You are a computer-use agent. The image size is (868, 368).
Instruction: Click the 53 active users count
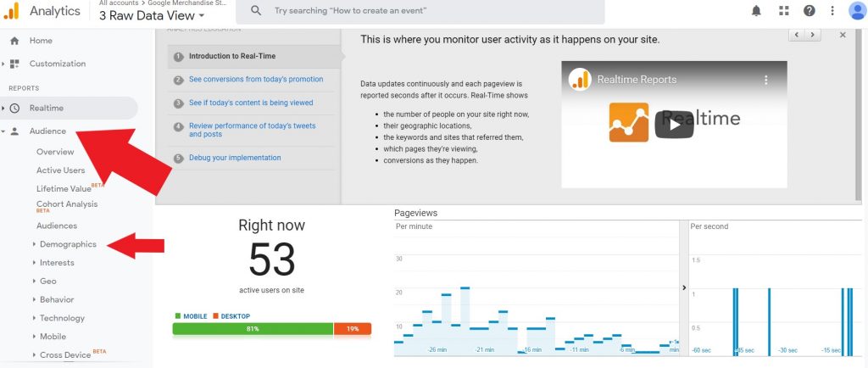271,259
